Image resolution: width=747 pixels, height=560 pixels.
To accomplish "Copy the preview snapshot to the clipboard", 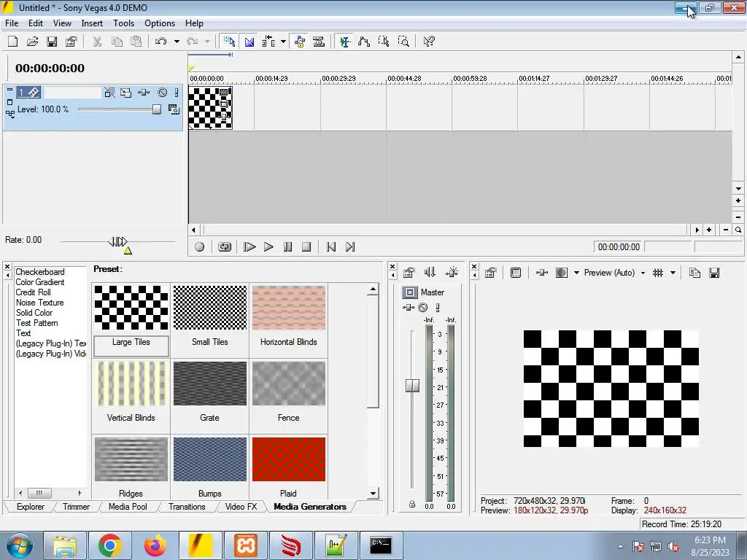I will [x=694, y=273].
